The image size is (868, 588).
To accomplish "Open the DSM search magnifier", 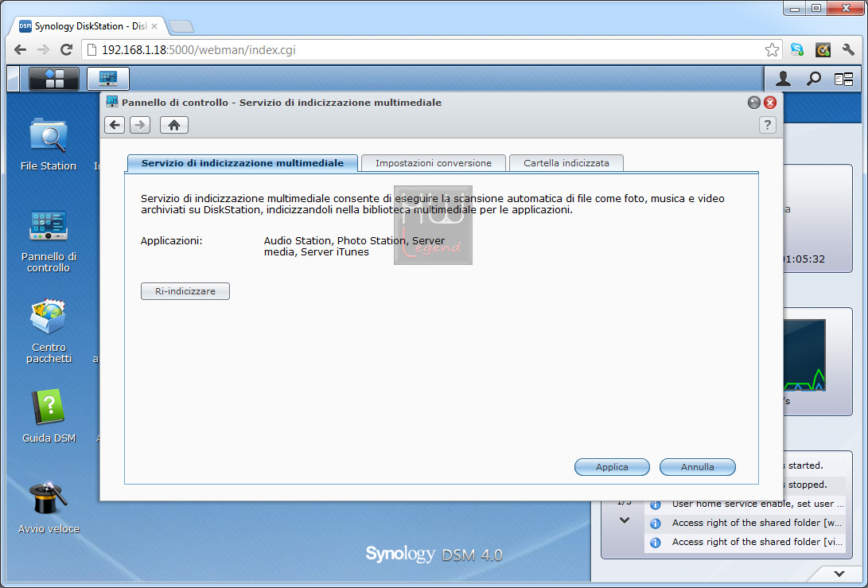I will pos(813,80).
